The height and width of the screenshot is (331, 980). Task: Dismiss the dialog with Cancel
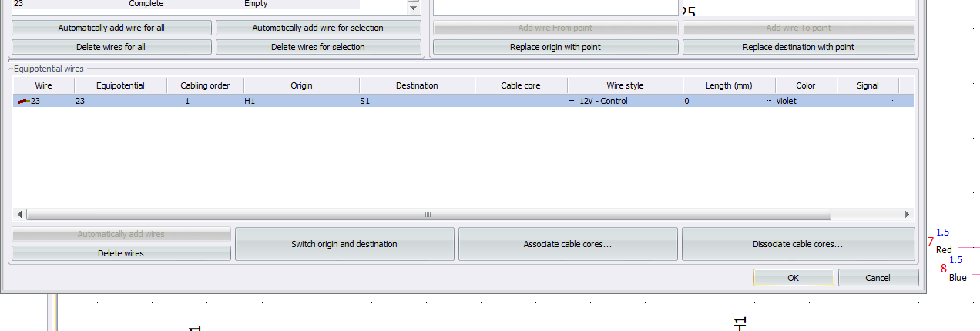tap(878, 278)
